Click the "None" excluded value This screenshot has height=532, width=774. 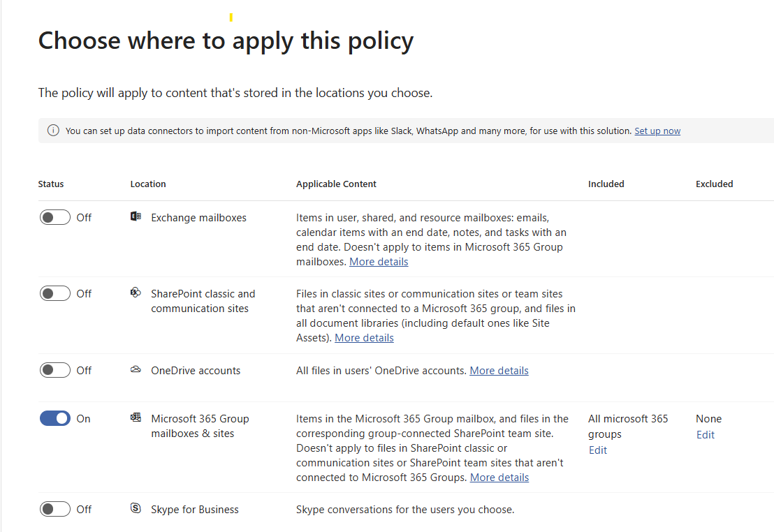[x=709, y=418]
